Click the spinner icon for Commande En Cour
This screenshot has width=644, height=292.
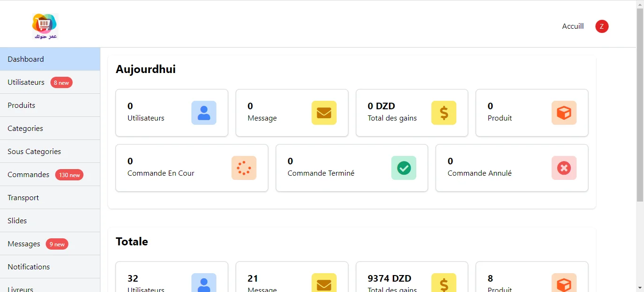[x=244, y=168]
